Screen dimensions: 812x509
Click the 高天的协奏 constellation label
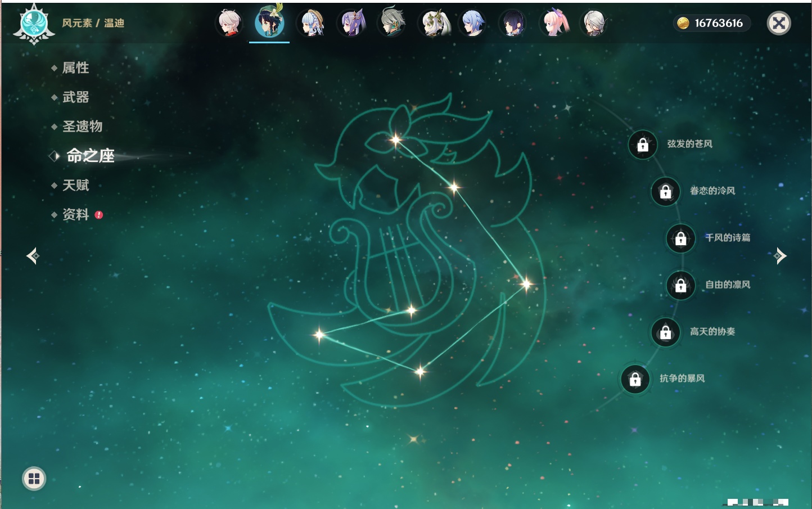[712, 331]
